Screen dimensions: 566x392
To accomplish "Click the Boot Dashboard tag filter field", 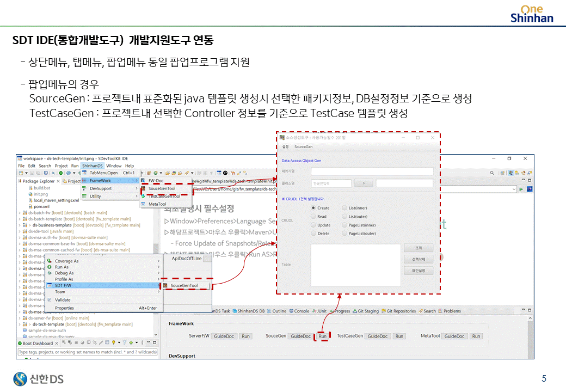I will click(88, 352).
